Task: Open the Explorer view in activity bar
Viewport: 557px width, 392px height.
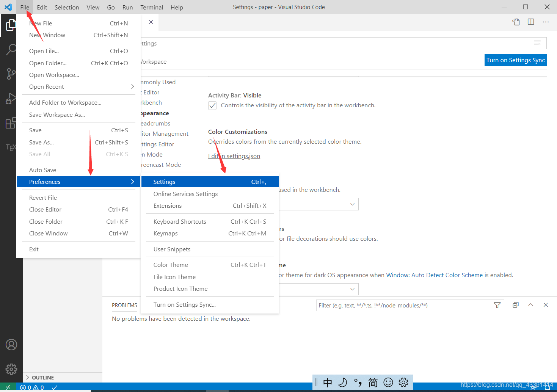Action: pyautogui.click(x=11, y=25)
